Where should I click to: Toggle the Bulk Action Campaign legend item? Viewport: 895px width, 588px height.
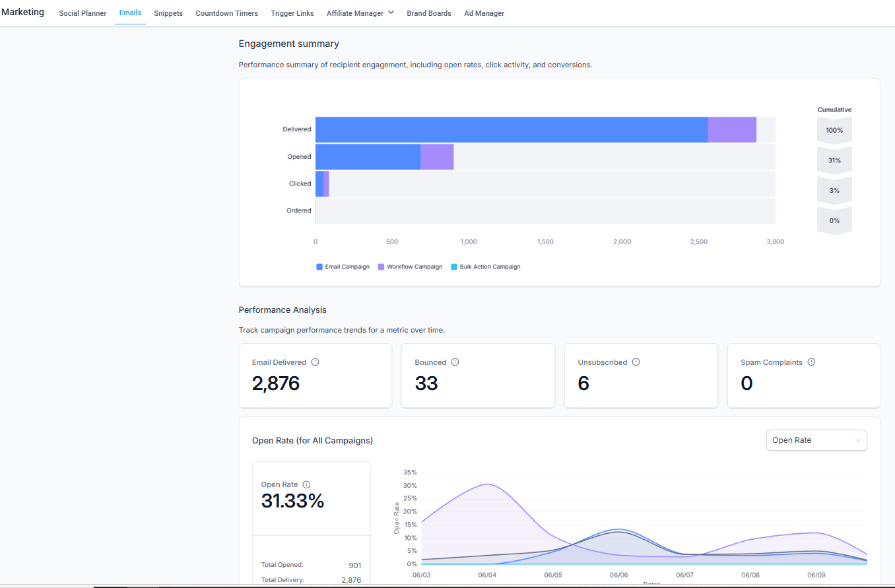(485, 267)
